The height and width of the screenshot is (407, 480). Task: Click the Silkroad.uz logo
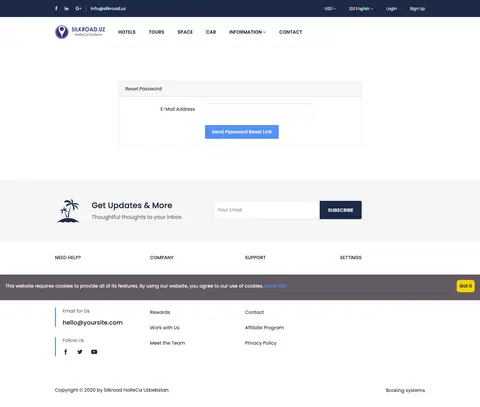tap(80, 32)
